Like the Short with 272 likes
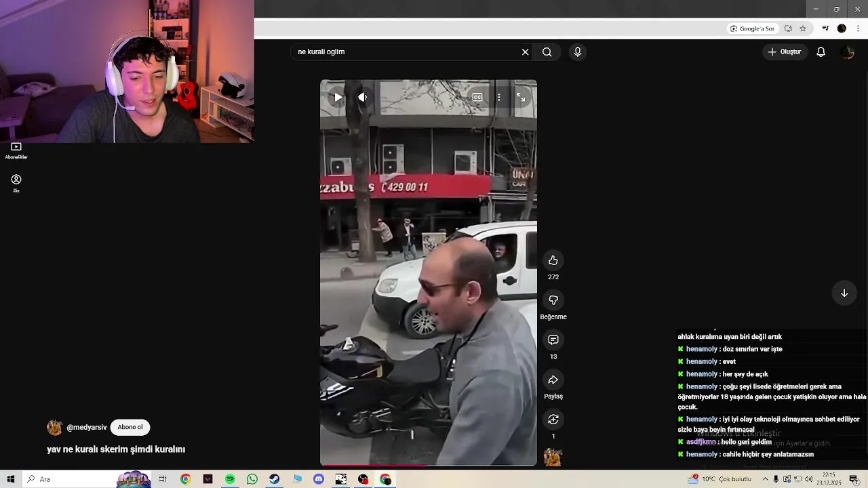868x488 pixels. pos(553,260)
